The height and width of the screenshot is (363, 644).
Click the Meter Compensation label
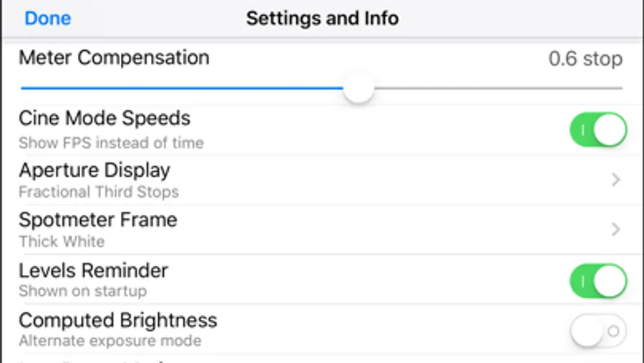(x=114, y=57)
